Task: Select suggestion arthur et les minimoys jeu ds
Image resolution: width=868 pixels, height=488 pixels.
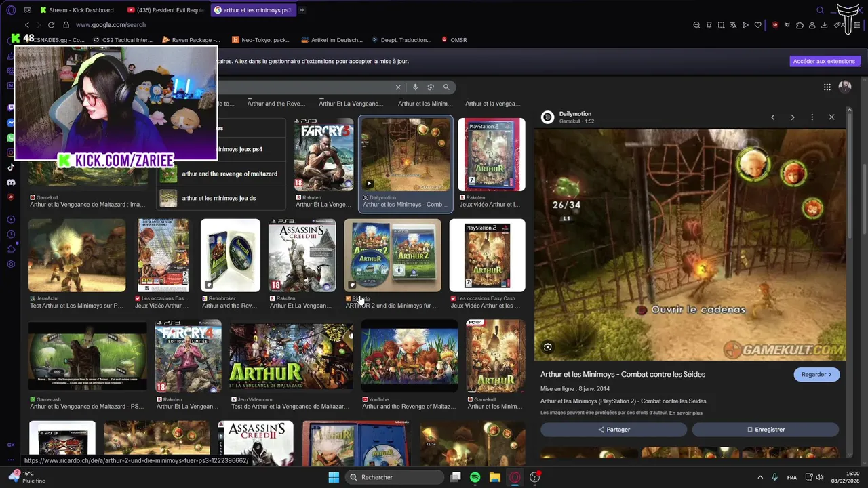Action: pyautogui.click(x=221, y=198)
